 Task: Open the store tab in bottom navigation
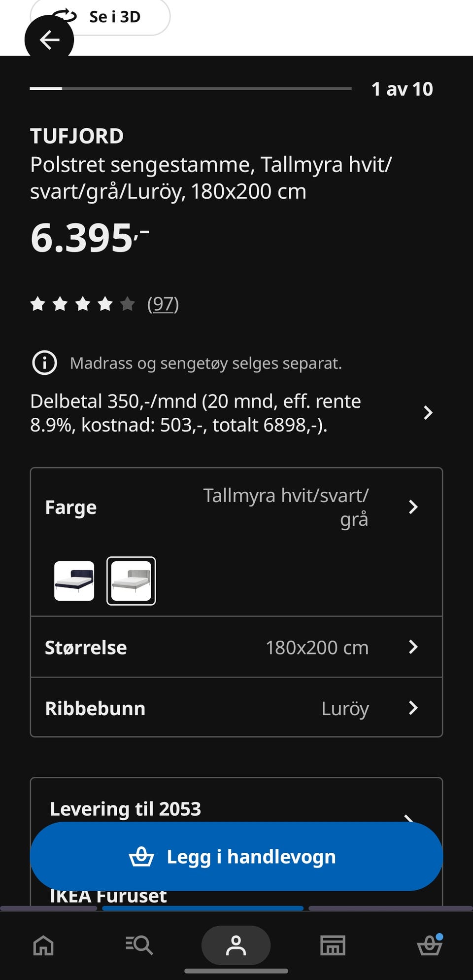(333, 945)
